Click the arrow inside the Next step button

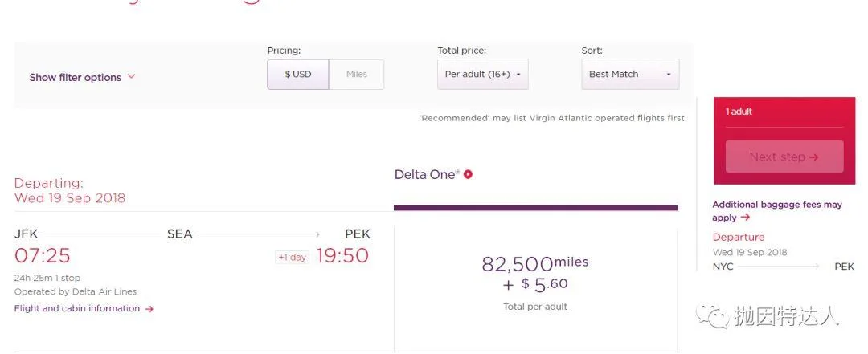pos(813,157)
